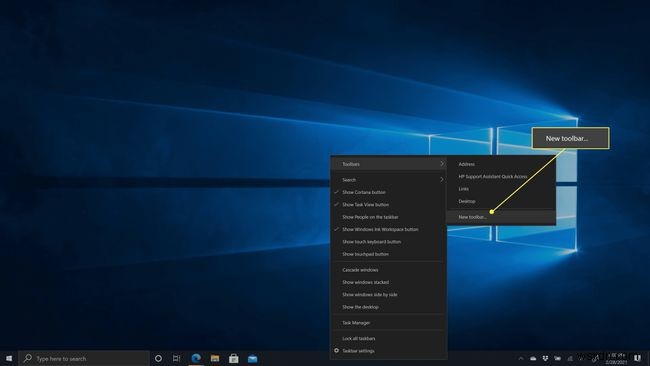Image resolution: width=650 pixels, height=366 pixels.
Task: Choose Show windows stacked
Action: pyautogui.click(x=388, y=282)
